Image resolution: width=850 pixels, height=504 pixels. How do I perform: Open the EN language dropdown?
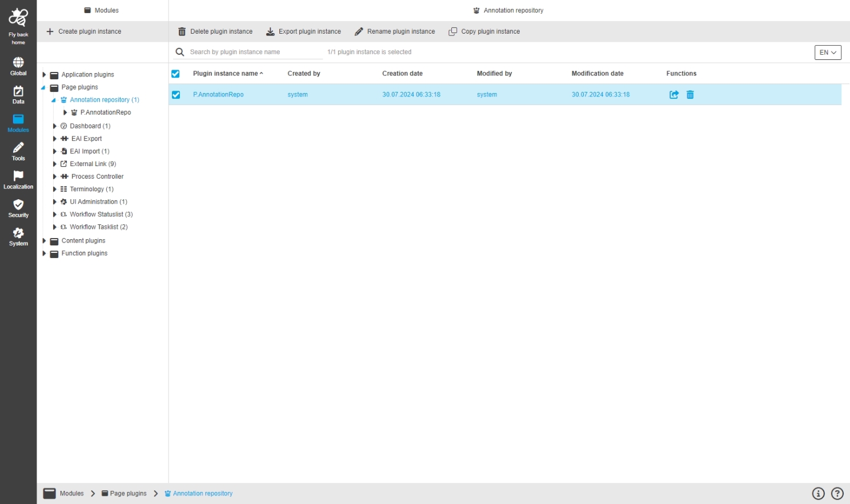pos(828,53)
